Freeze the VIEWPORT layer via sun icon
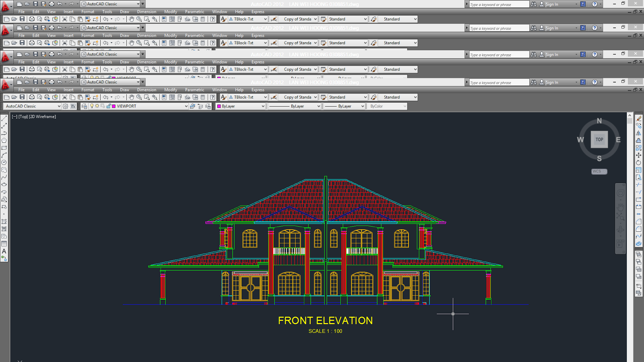This screenshot has height=362, width=644. click(97, 106)
